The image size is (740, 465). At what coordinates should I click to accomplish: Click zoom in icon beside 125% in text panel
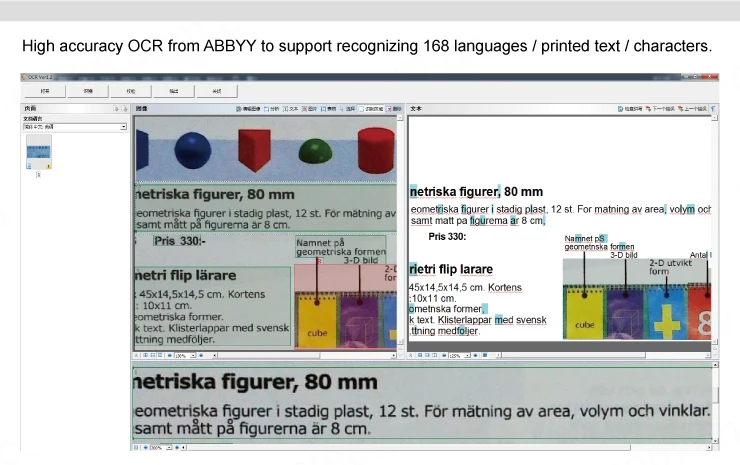pyautogui.click(x=475, y=355)
